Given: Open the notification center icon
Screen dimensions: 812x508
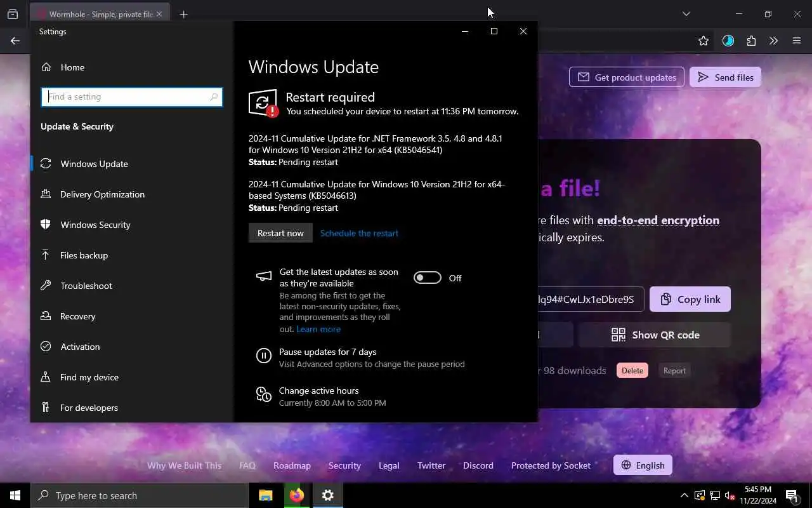Looking at the screenshot, I should [x=792, y=495].
